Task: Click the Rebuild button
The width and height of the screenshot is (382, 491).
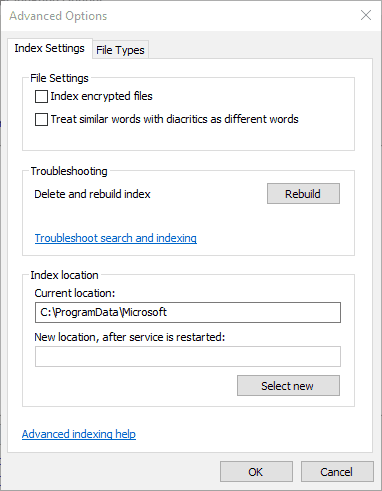Action: point(303,193)
